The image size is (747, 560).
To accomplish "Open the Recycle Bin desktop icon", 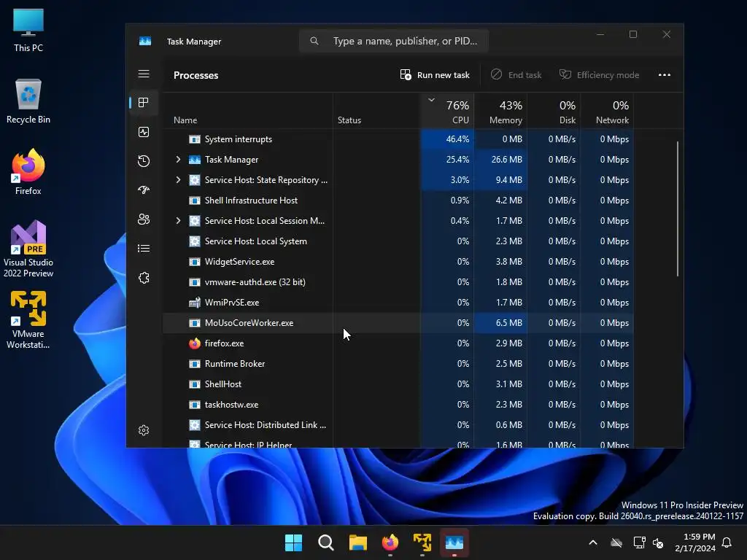I will coord(28,101).
